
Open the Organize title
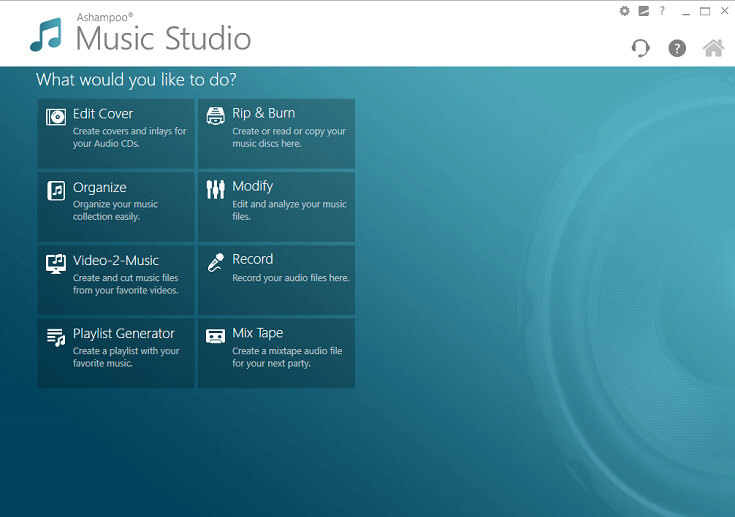pos(99,187)
